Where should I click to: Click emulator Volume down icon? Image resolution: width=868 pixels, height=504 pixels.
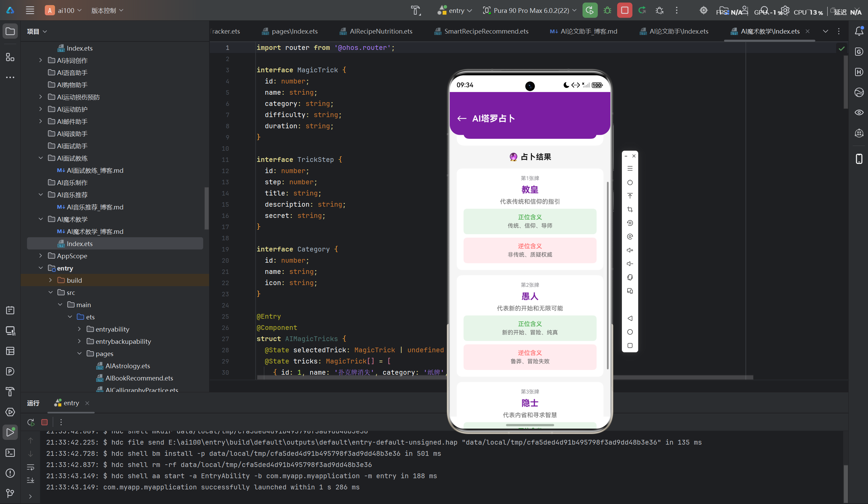tap(630, 264)
